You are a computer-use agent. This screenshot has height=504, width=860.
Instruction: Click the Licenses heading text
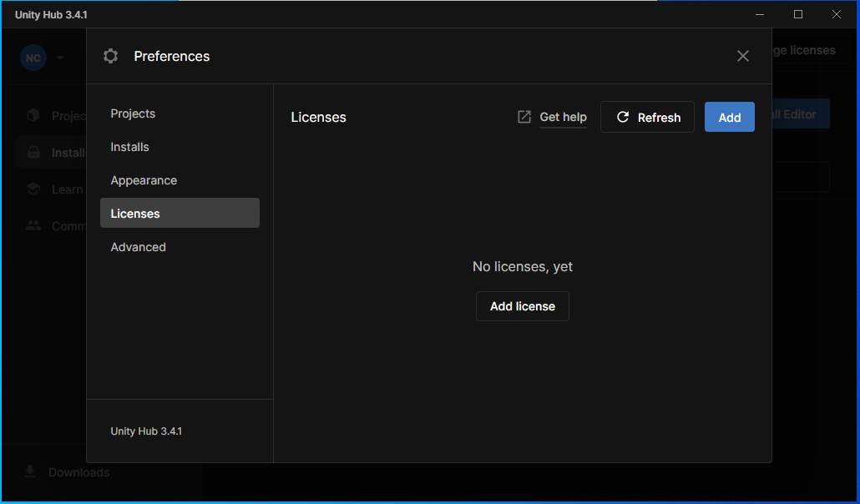[318, 118]
